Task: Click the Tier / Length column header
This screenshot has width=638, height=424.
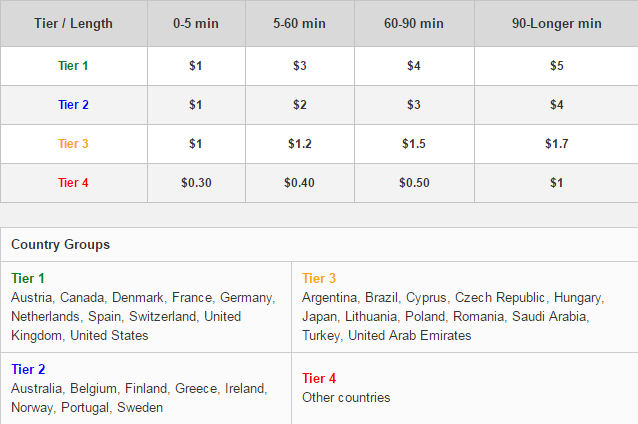Action: [x=73, y=24]
